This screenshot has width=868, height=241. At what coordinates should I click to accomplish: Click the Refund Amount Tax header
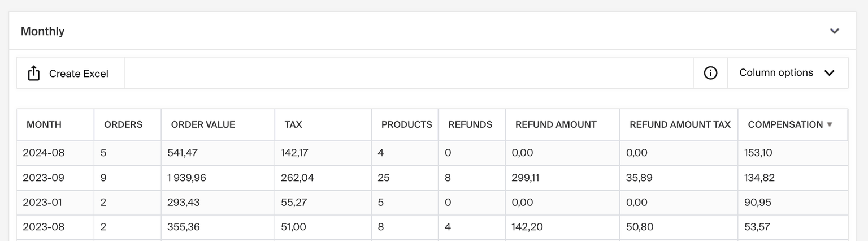click(x=680, y=124)
